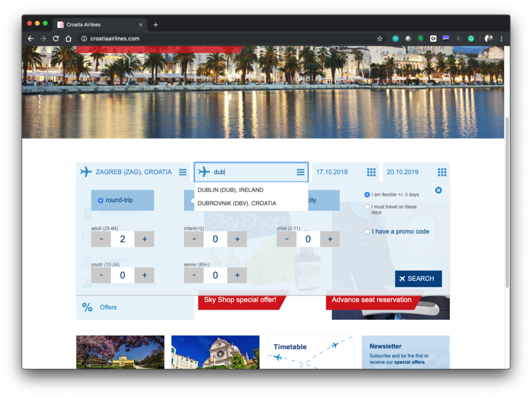Expand the origin airport list menu
The image size is (532, 398).
tap(183, 172)
